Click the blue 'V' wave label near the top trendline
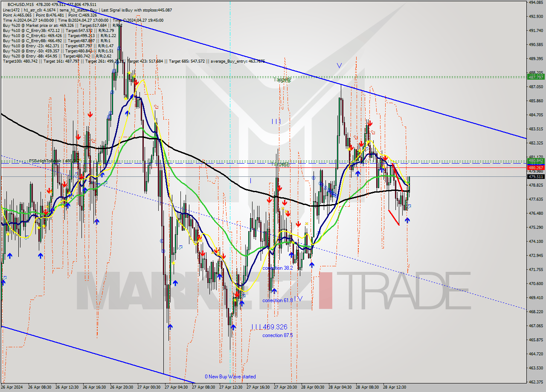Image resolution: width=546 pixels, height=392 pixels. coord(339,66)
